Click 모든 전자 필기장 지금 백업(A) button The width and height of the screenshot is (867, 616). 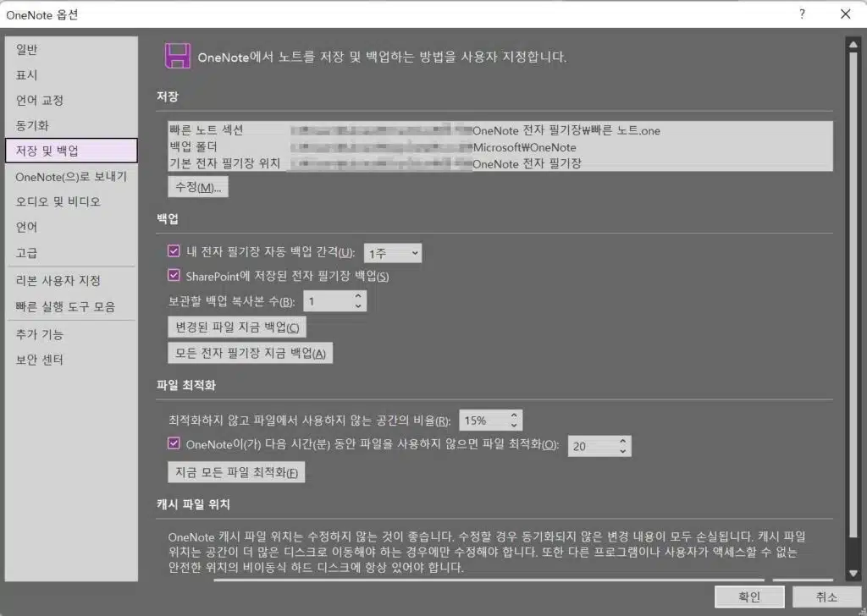[x=250, y=353]
